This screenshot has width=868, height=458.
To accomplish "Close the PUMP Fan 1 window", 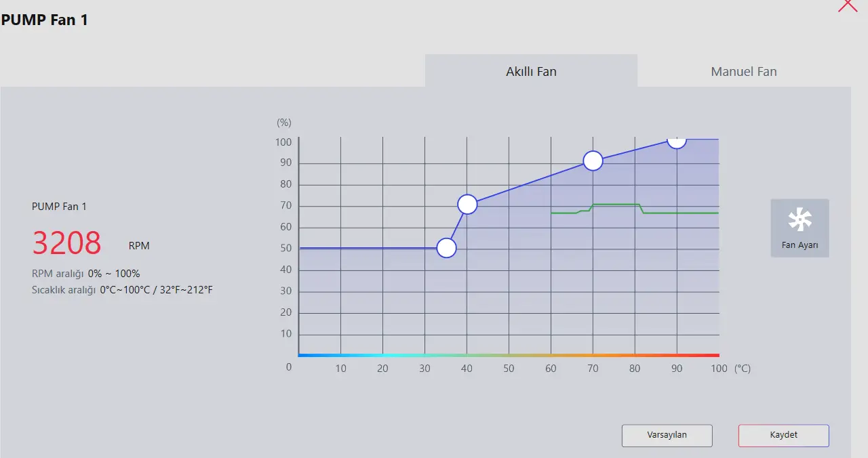I will point(848,4).
